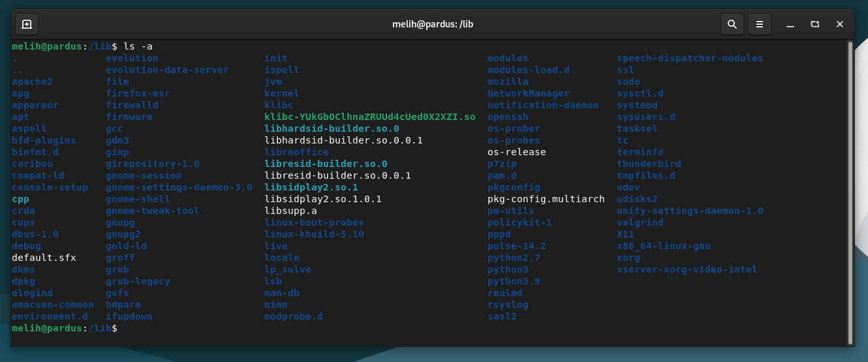
Task: Click the 'gnome-tweak-tool' entry
Action: point(153,211)
